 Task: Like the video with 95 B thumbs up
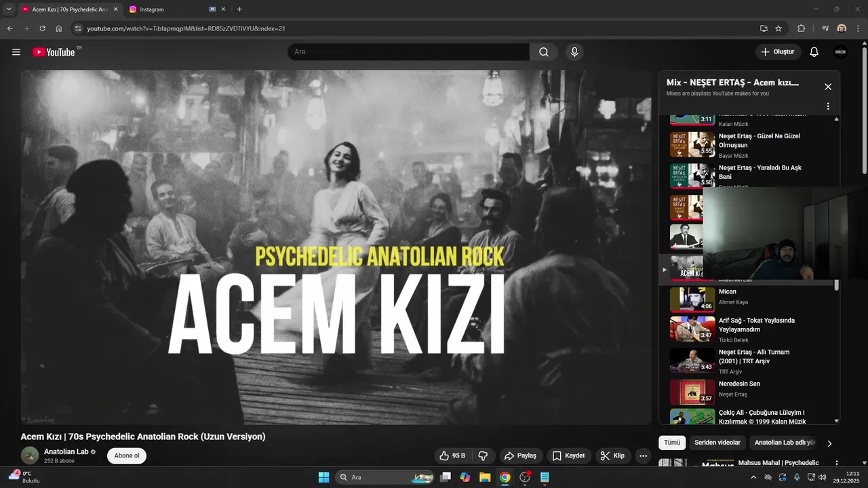[452, 455]
